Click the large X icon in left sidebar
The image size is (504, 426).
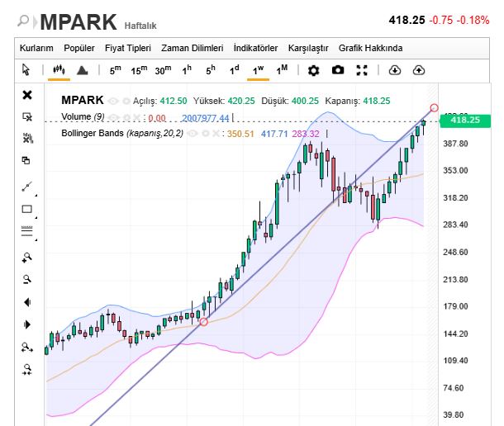[x=27, y=95]
